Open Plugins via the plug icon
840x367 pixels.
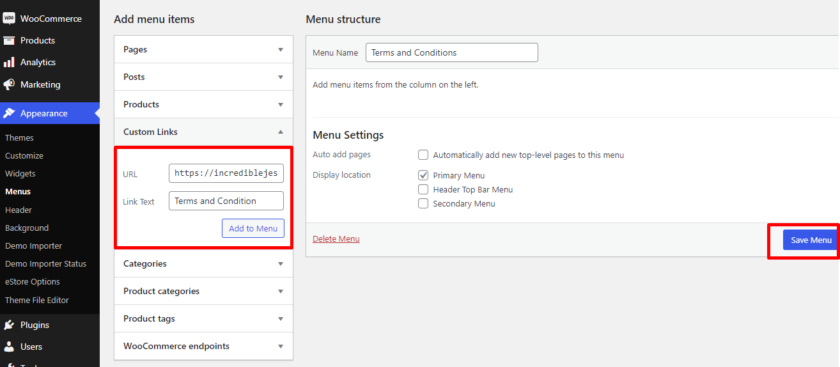(9, 325)
